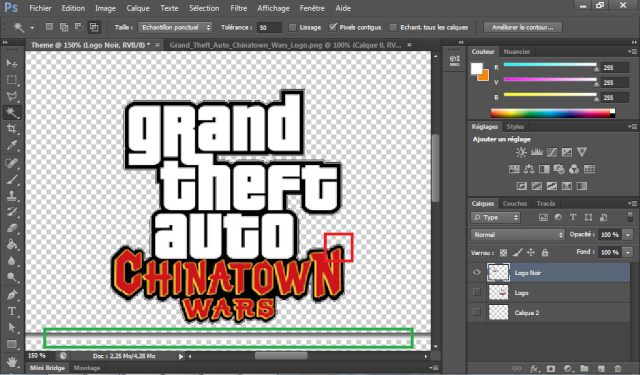Create a new layer group folder
Image resolution: width=640 pixels, height=375 pixels.
pyautogui.click(x=584, y=368)
